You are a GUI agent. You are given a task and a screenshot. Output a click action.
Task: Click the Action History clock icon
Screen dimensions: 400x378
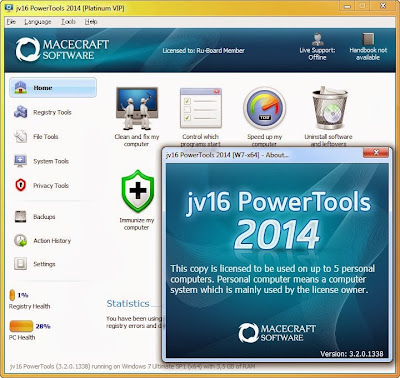[20, 240]
